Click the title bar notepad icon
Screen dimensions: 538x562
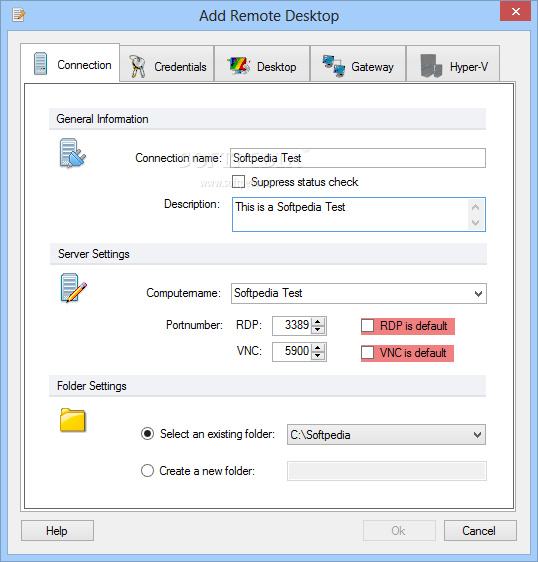coord(18,15)
